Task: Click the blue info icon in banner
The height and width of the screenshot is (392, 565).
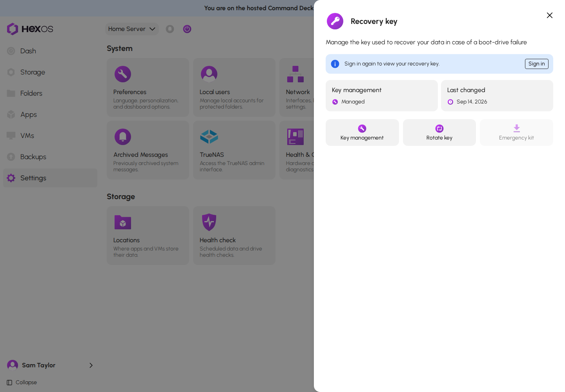Action: pyautogui.click(x=335, y=64)
